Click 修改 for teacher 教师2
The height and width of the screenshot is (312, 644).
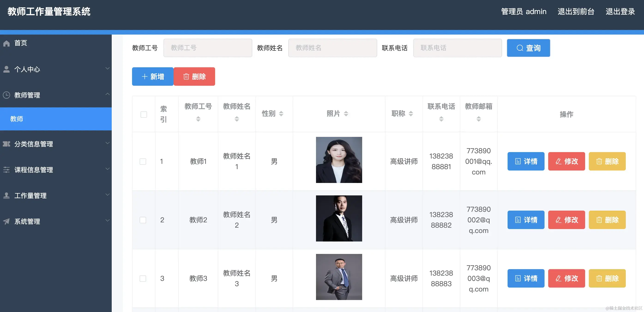click(566, 220)
